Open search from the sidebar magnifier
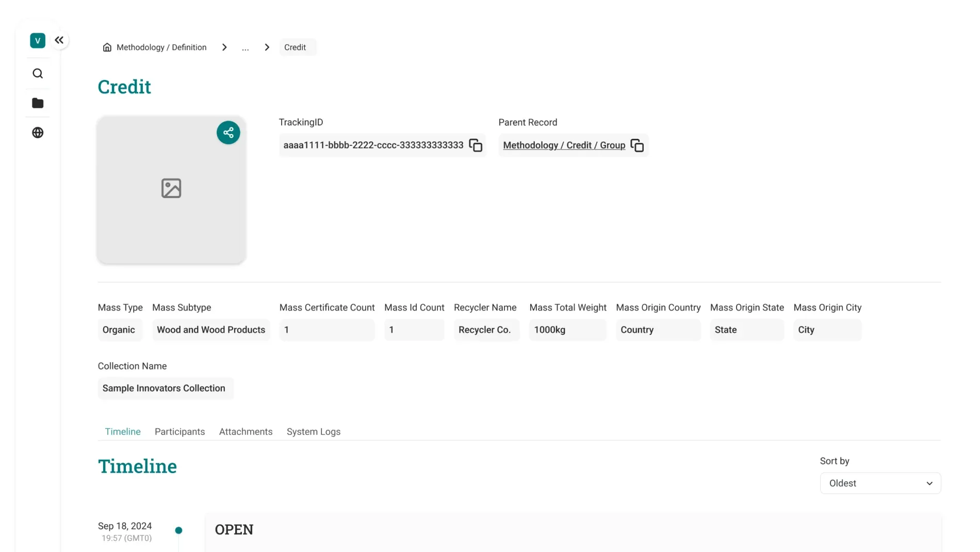Screen dimensions: 980x552 point(38,73)
